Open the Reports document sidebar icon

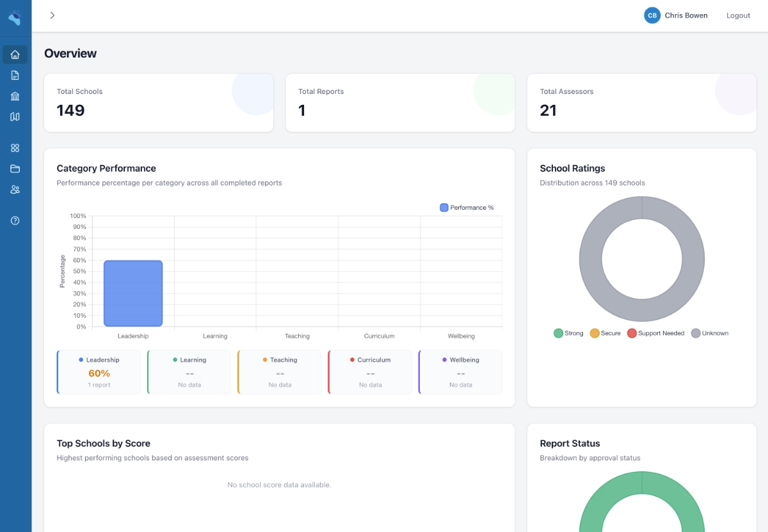pyautogui.click(x=15, y=75)
